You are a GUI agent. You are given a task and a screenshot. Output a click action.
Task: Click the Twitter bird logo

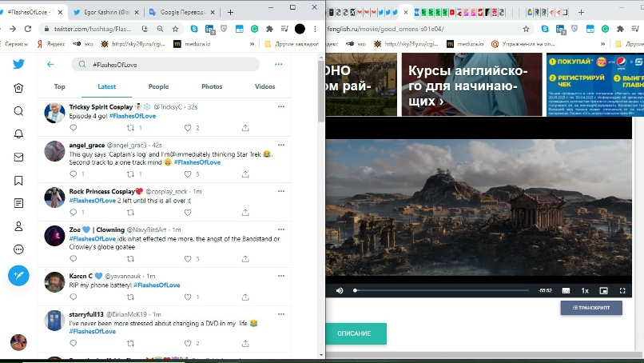pos(18,65)
